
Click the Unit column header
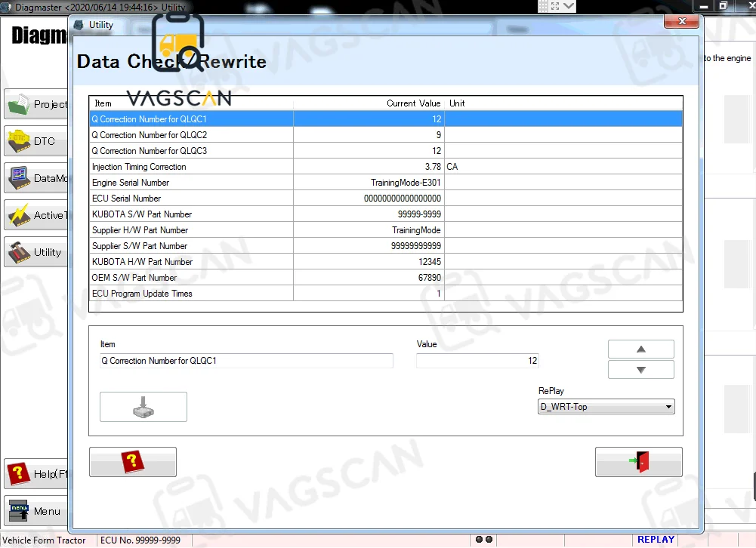(x=563, y=103)
